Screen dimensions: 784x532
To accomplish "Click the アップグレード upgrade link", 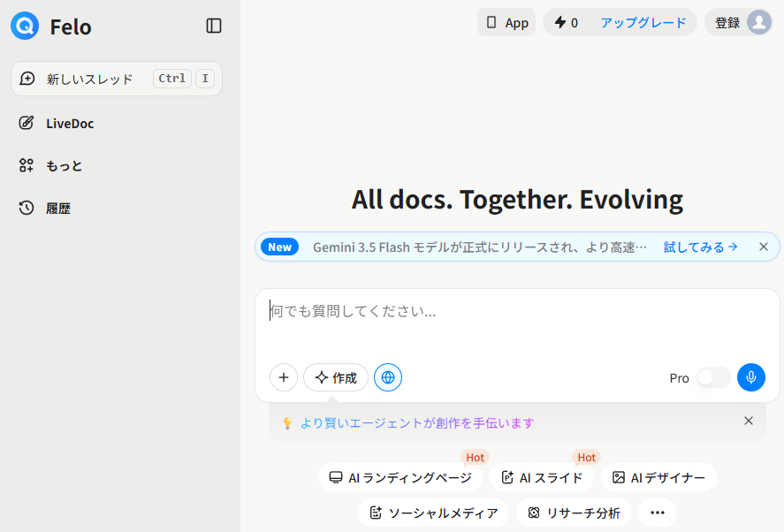I will coord(643,22).
